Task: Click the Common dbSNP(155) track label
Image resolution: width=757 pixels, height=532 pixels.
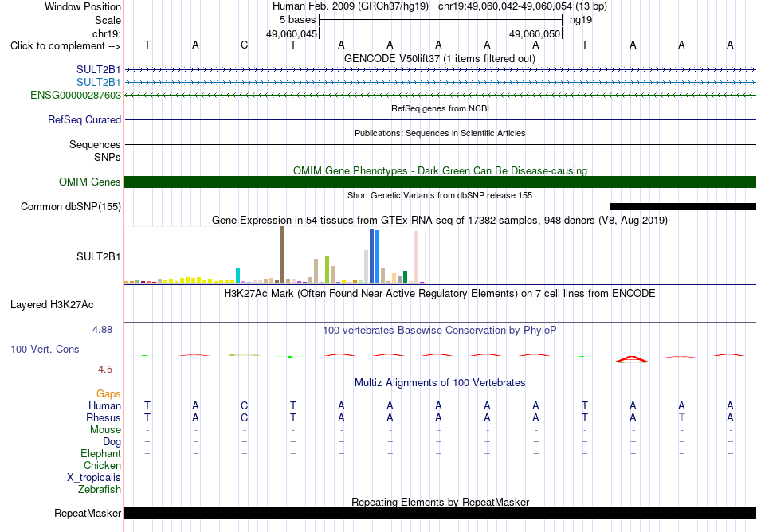Action: pos(71,206)
